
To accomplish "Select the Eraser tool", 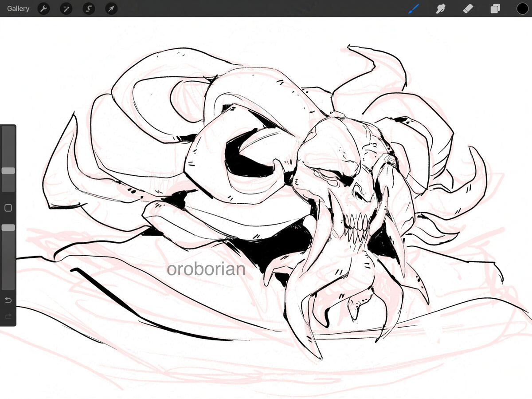I will pyautogui.click(x=468, y=8).
